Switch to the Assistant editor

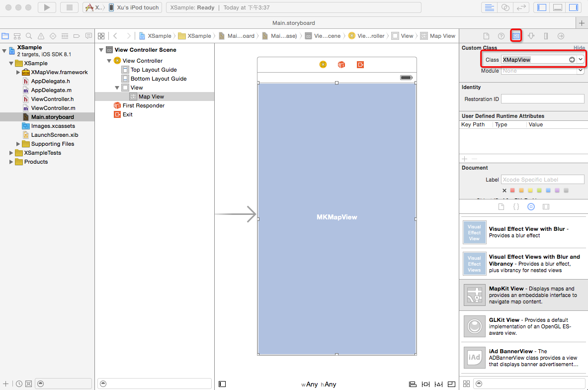pos(505,7)
